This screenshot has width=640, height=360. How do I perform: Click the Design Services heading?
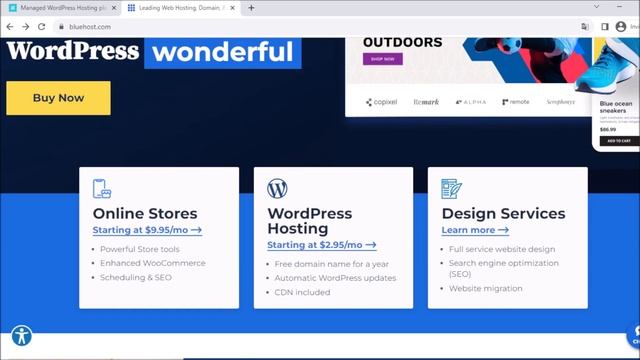[x=503, y=213]
